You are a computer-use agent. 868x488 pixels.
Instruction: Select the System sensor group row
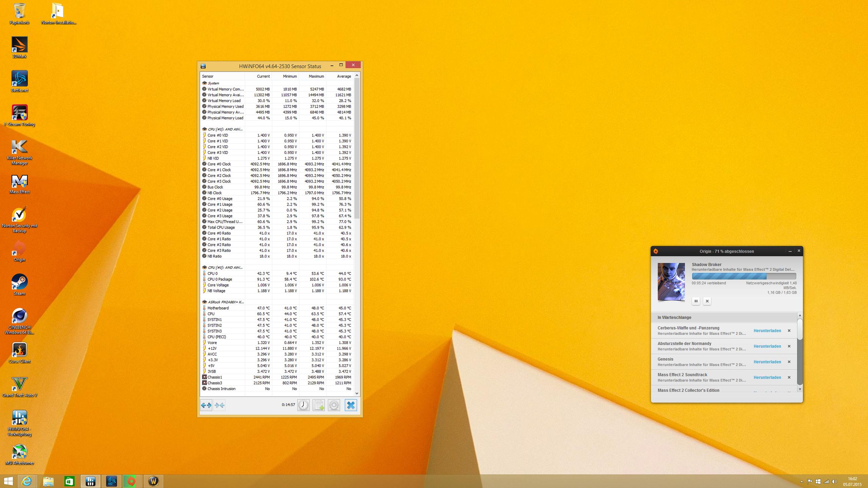tap(214, 83)
